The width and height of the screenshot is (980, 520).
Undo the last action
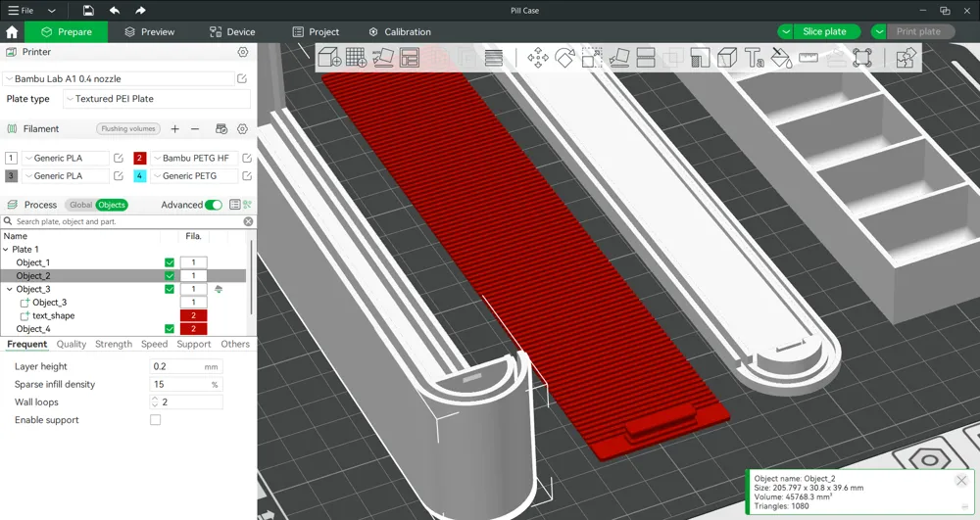115,10
